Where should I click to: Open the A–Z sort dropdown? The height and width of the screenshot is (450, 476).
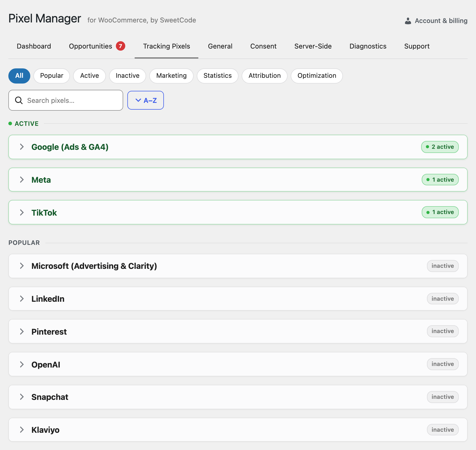pos(146,100)
